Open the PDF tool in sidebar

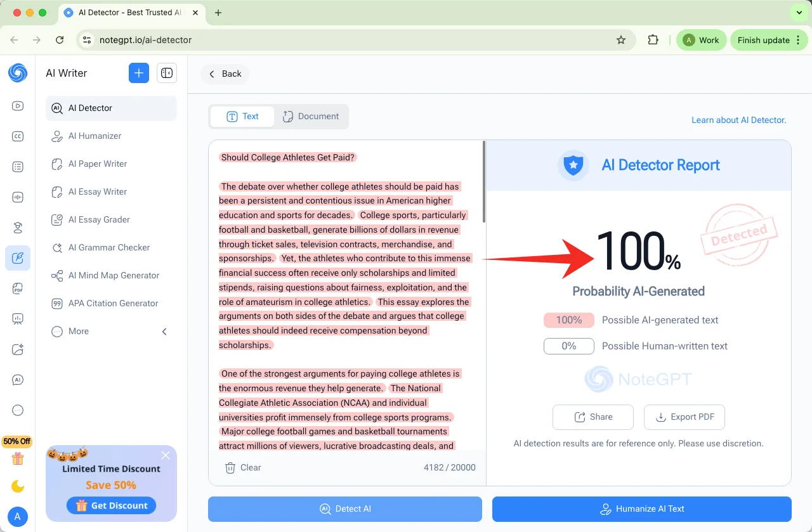click(x=18, y=289)
